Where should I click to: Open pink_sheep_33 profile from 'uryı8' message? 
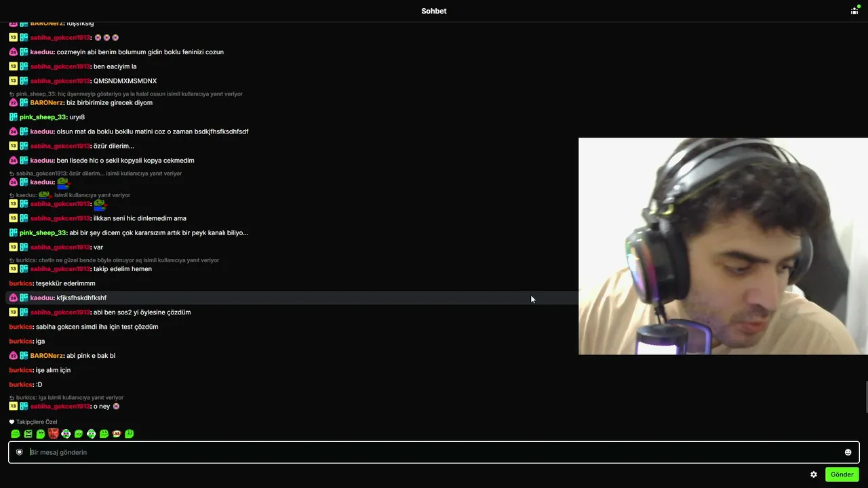[43, 117]
